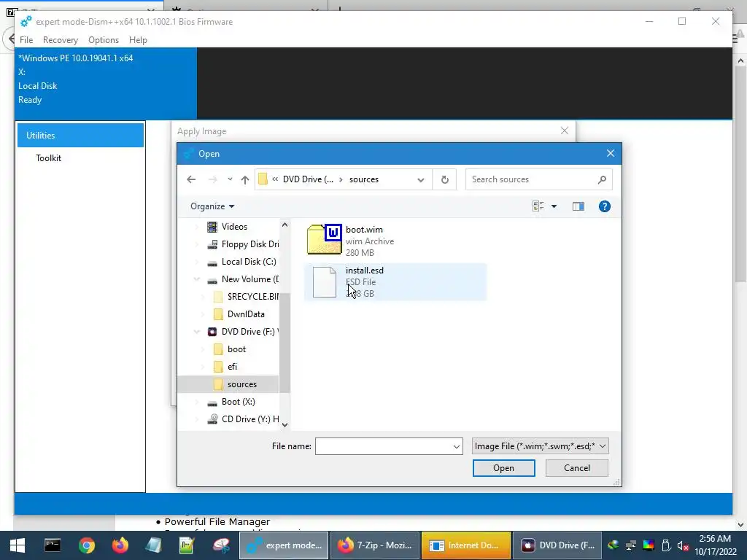
Task: Click the Windows PE image tile
Action: coord(106,83)
